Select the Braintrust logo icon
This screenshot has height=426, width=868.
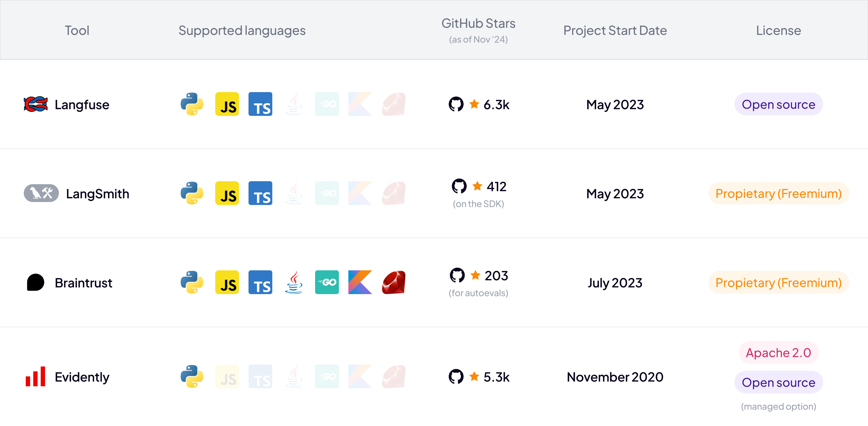tap(36, 282)
